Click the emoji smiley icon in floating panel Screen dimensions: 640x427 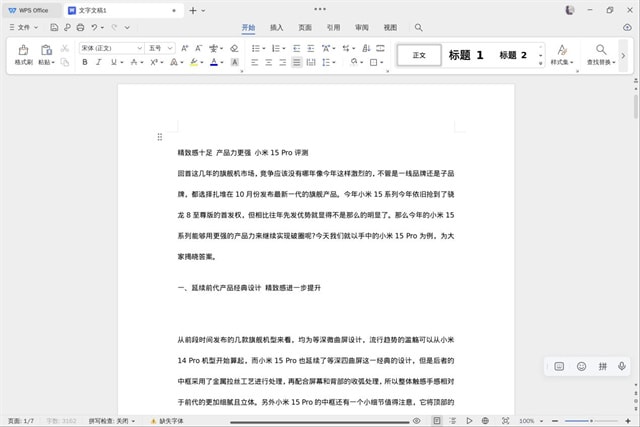pos(581,367)
